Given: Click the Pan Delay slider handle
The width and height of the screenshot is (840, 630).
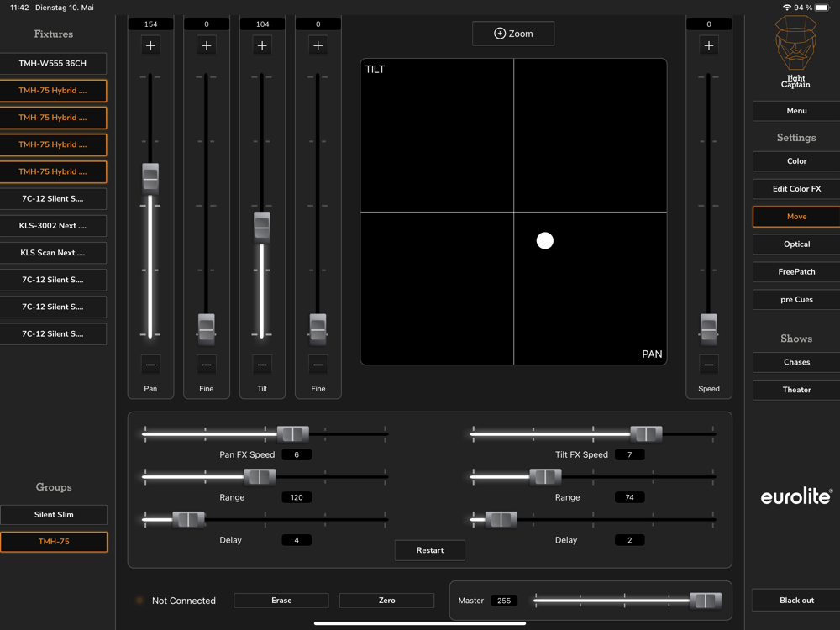Looking at the screenshot, I should 188,520.
